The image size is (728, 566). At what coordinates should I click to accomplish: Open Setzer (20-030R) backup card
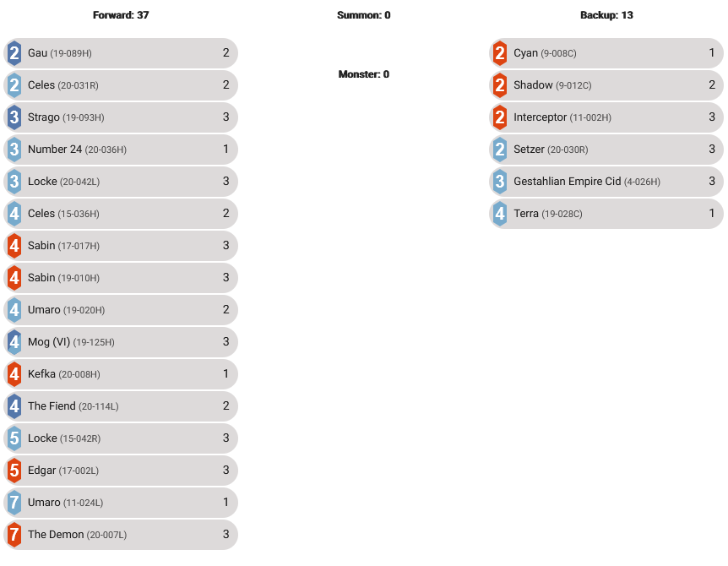(x=606, y=150)
